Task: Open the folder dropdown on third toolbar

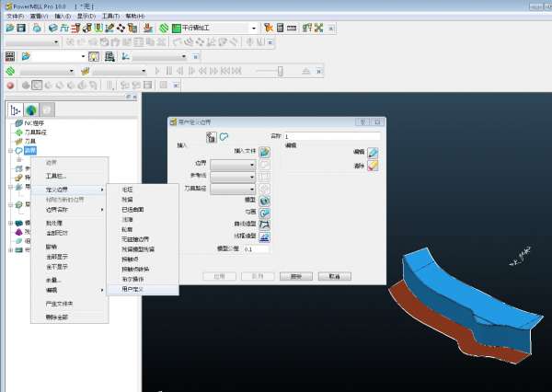Action: [x=83, y=56]
